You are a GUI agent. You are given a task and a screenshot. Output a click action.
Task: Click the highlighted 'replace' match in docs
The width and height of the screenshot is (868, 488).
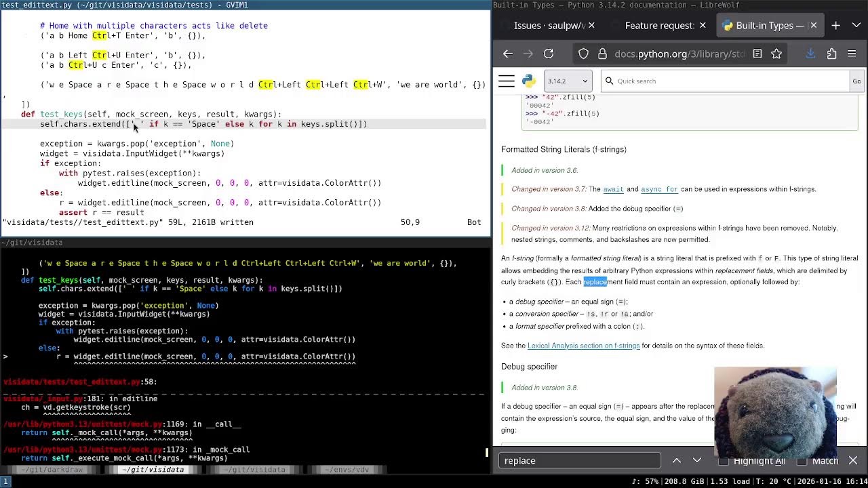[595, 282]
